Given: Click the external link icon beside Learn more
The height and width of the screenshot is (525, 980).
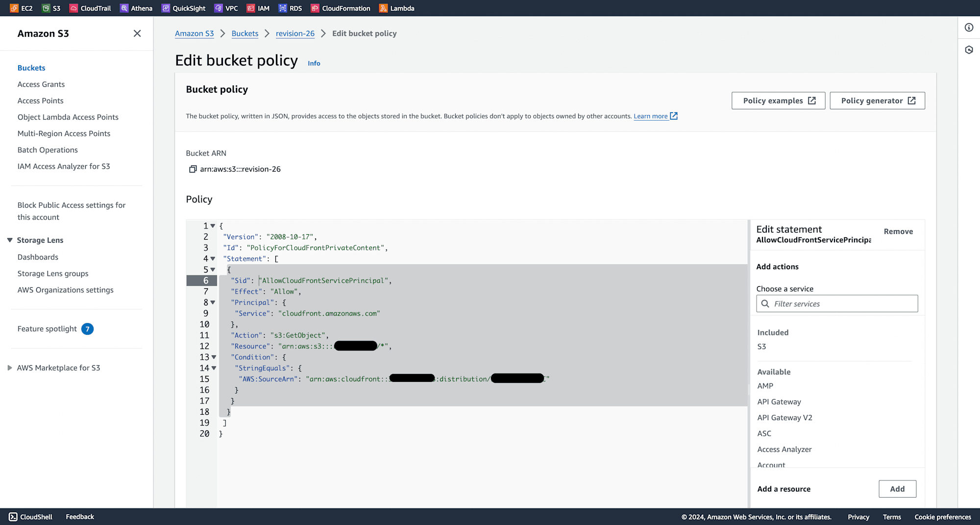Looking at the screenshot, I should (x=674, y=116).
